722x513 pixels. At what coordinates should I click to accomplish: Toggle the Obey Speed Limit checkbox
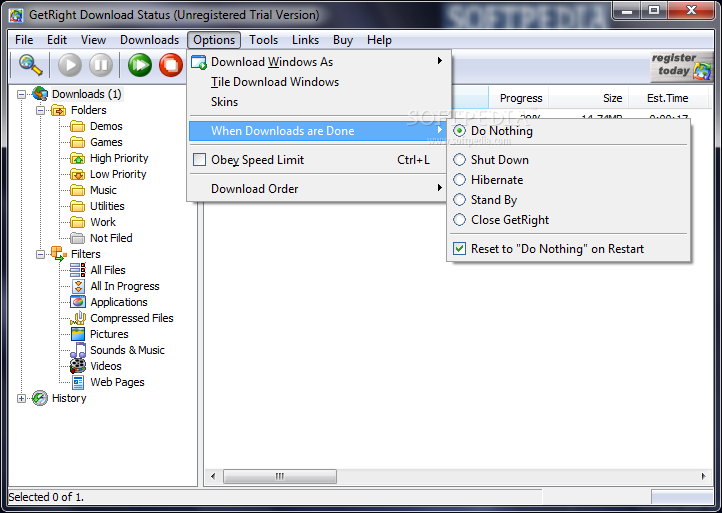pos(199,160)
